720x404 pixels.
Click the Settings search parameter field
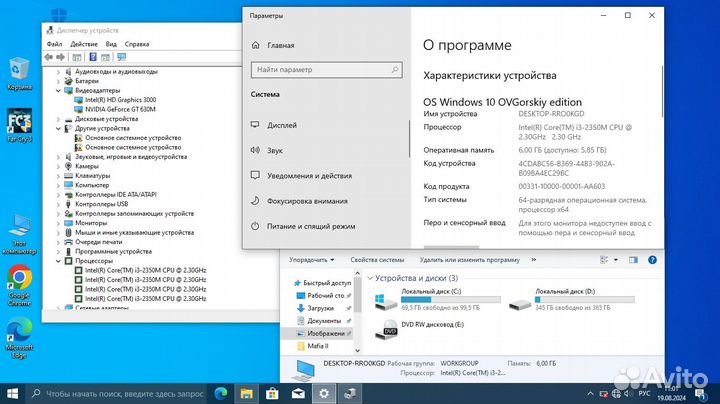tap(326, 70)
